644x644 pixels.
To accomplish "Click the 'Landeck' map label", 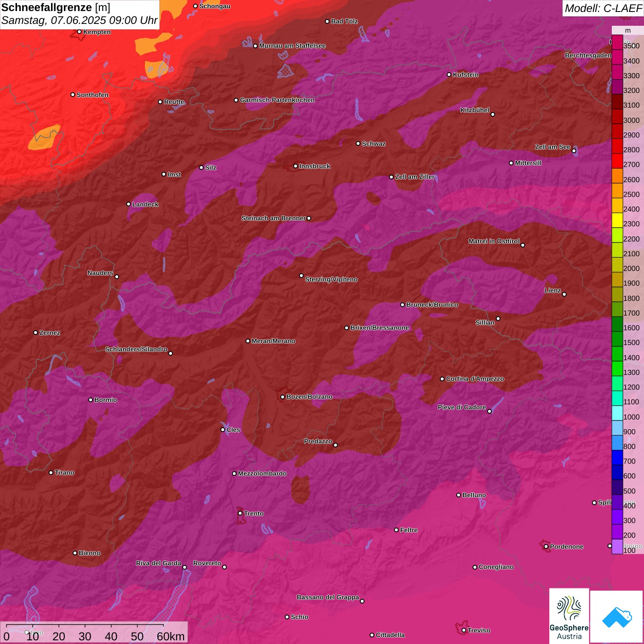I will coord(145,204).
